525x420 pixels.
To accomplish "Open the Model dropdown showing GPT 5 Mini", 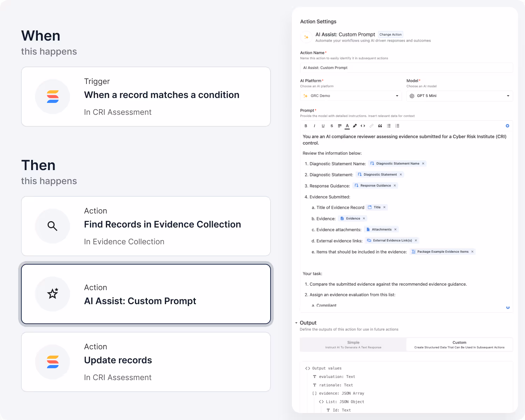I will pos(460,96).
